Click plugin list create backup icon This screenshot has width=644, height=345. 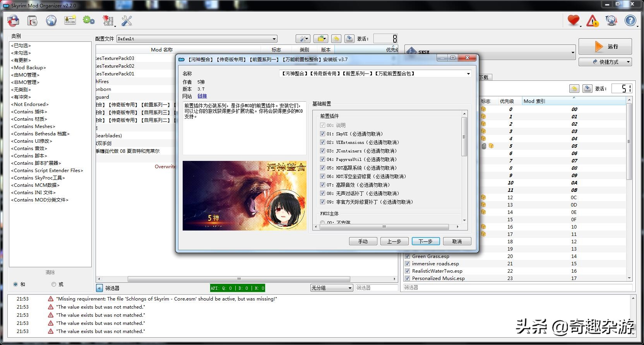click(587, 89)
